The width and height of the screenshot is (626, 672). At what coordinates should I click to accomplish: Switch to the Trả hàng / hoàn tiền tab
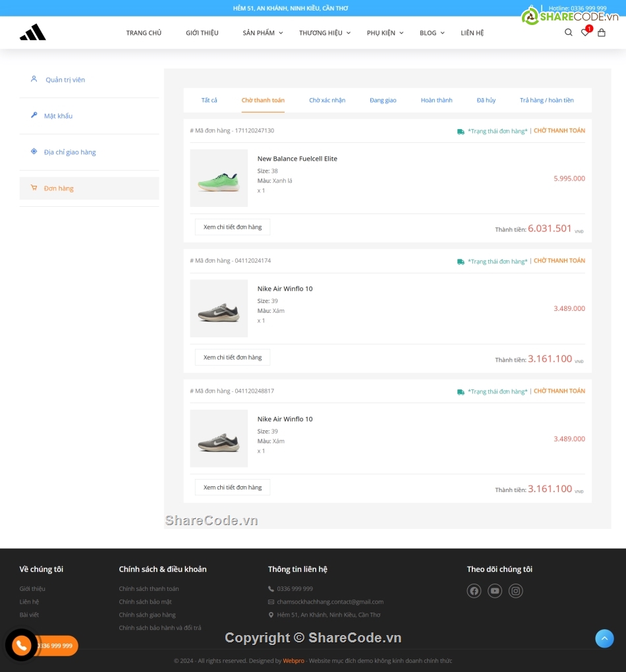[547, 100]
